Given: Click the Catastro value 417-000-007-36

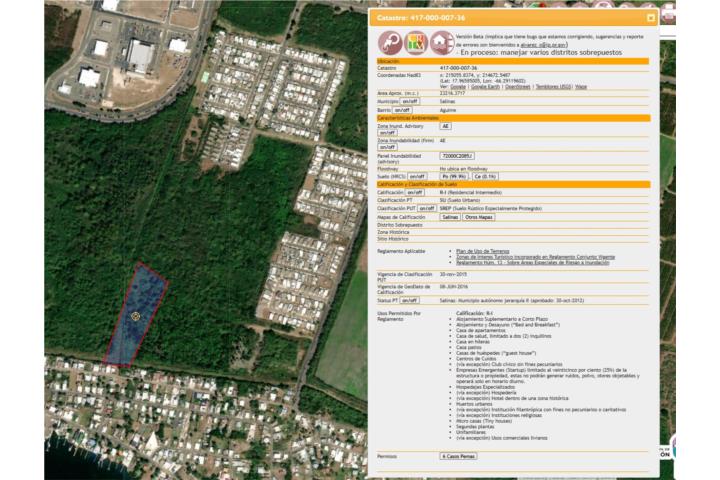Looking at the screenshot, I should coord(458,68).
